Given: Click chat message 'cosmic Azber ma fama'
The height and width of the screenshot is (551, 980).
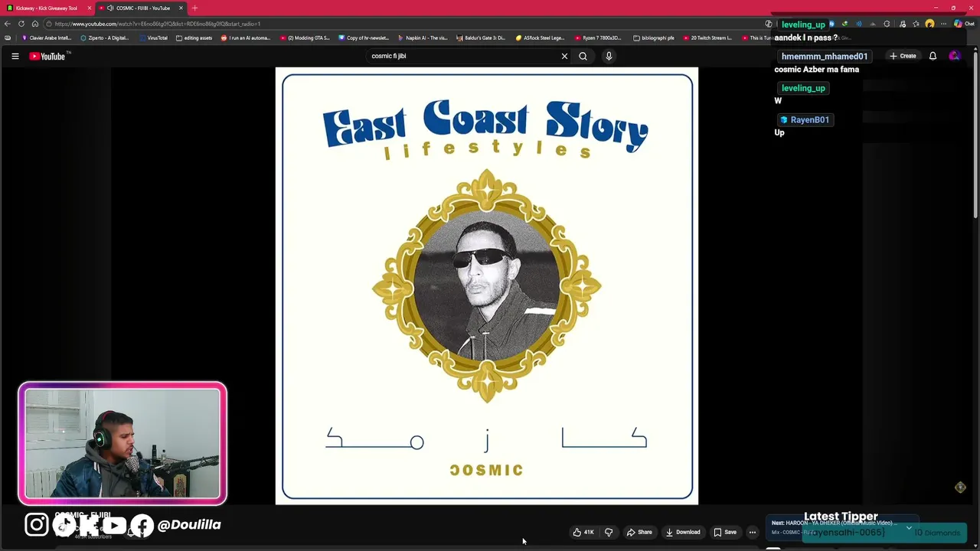Looking at the screenshot, I should coord(816,69).
